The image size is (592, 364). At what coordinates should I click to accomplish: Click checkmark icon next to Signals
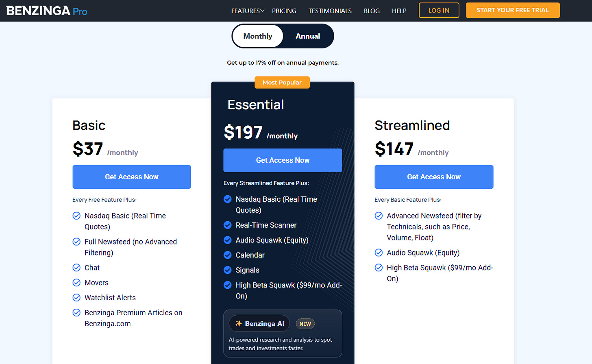(228, 270)
